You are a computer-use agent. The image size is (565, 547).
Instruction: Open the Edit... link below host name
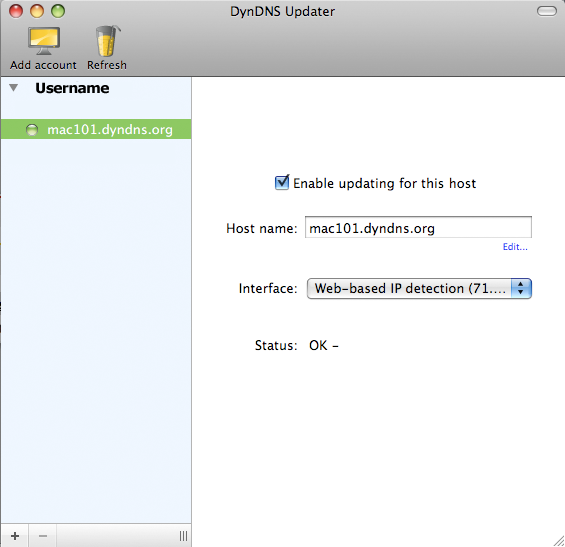(515, 247)
